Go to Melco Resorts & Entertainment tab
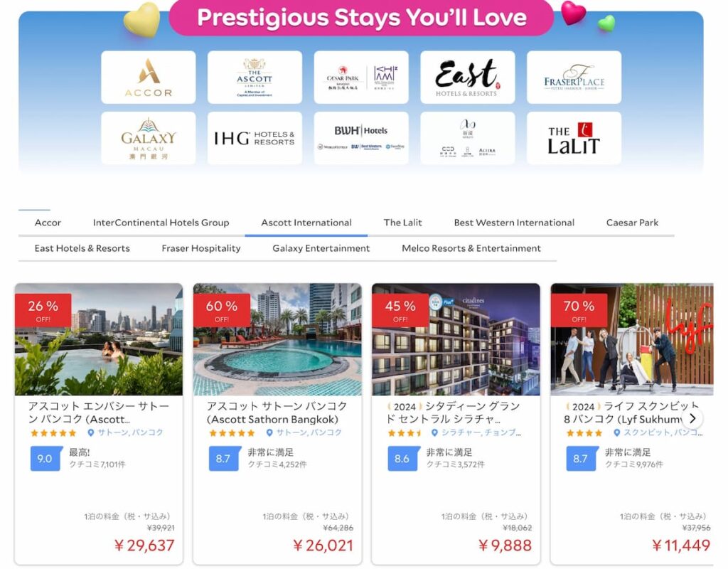The image size is (728, 569). tap(471, 248)
